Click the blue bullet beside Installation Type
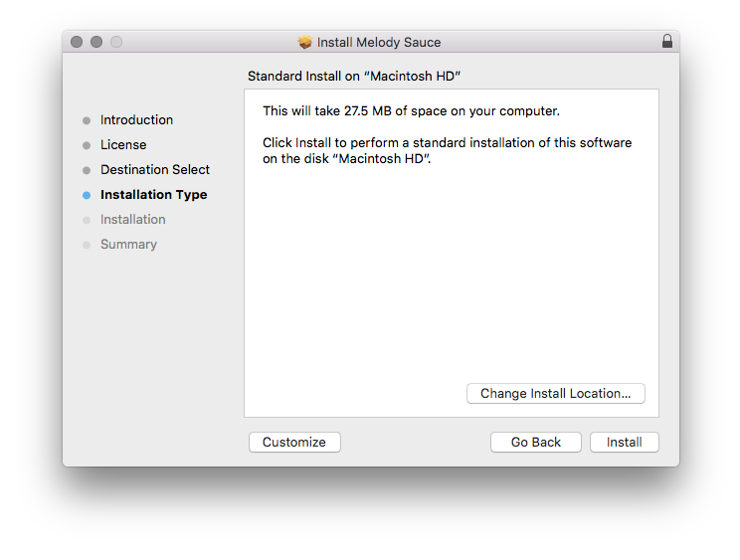The height and width of the screenshot is (560, 740). (x=87, y=195)
